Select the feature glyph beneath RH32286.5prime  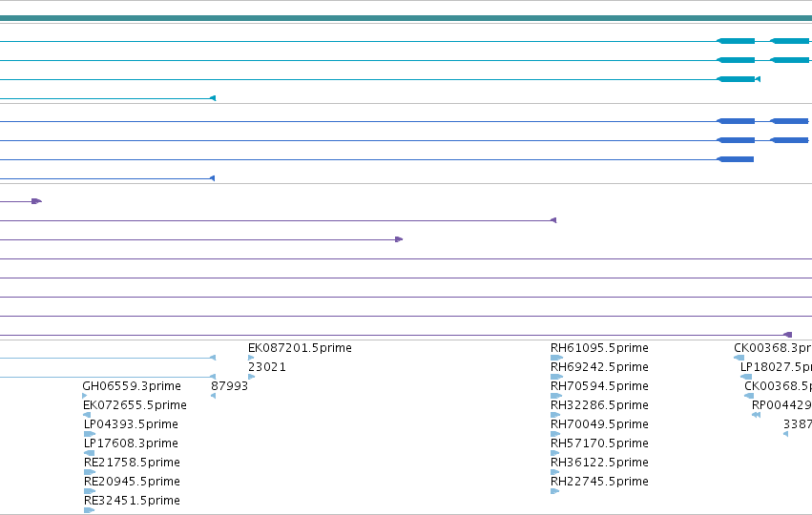point(555,415)
